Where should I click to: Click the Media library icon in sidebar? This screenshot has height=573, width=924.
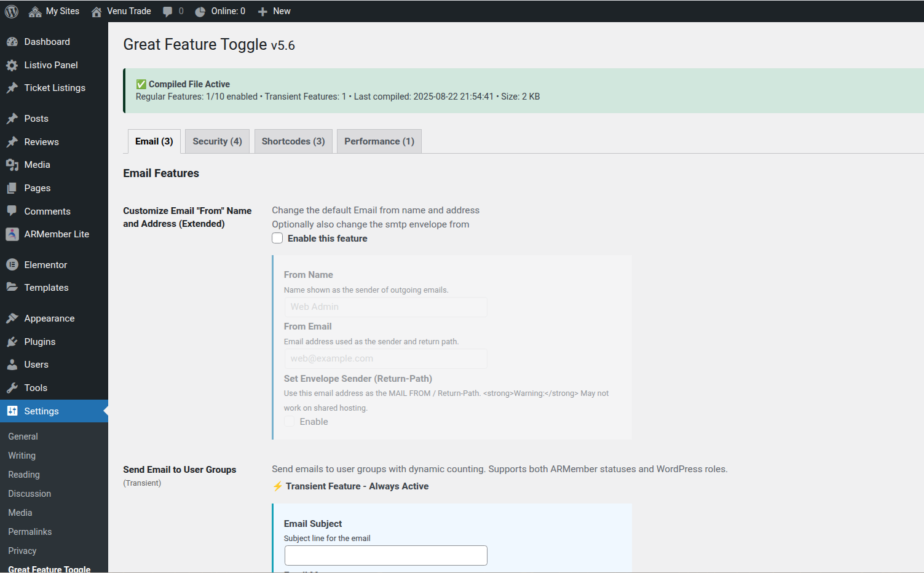[x=12, y=165]
